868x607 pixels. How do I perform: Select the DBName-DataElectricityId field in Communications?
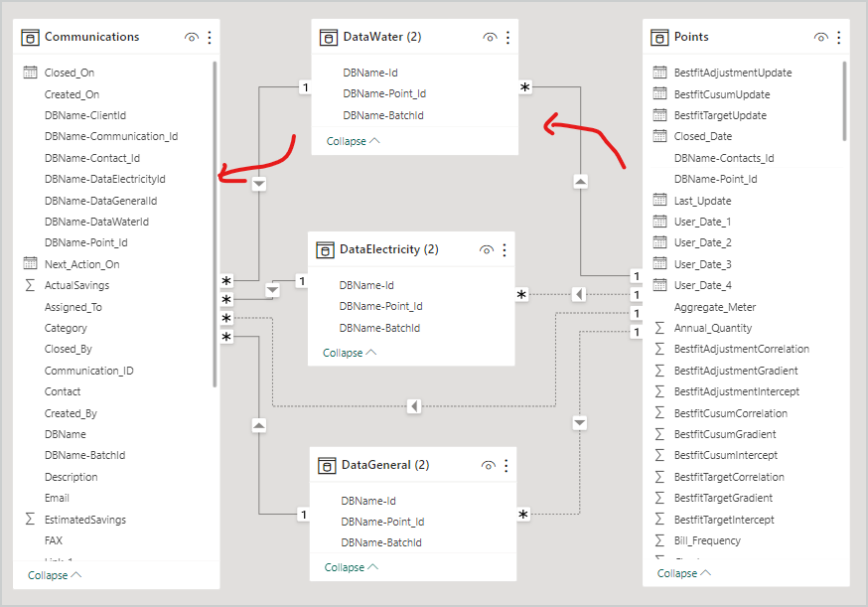104,179
